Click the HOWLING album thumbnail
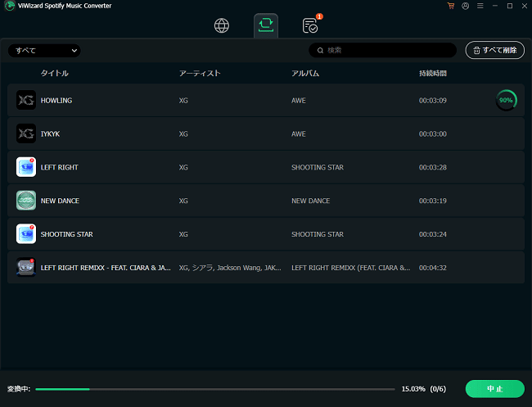The width and height of the screenshot is (532, 407). pos(26,100)
